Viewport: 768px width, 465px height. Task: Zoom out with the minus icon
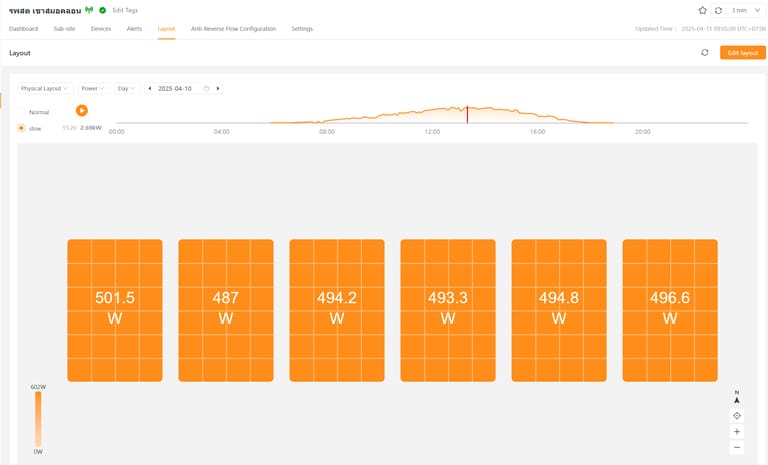pos(737,447)
